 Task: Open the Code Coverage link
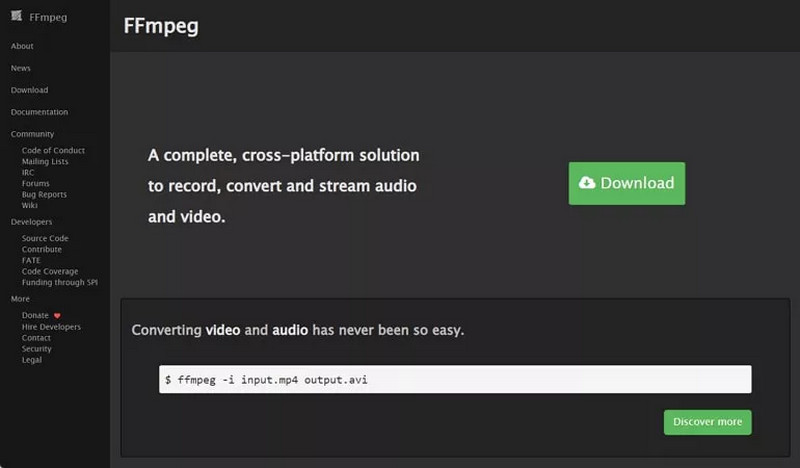click(x=50, y=271)
